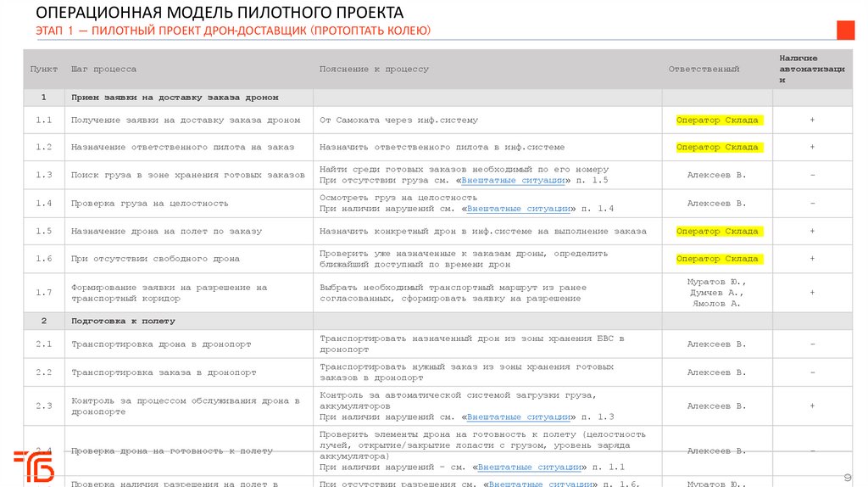Select the «Ответственный» column header

704,69
